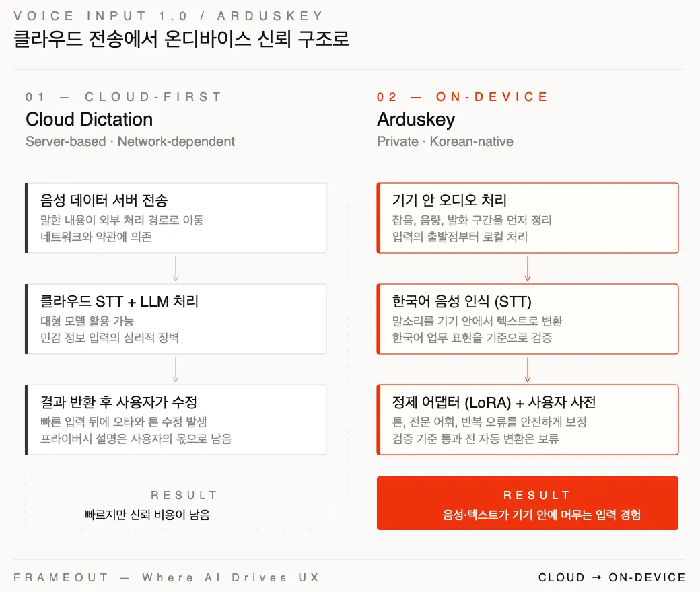Click the line '한국어 업무 표현을 기준으로 검증'
This screenshot has height=592, width=700.
coord(472,338)
